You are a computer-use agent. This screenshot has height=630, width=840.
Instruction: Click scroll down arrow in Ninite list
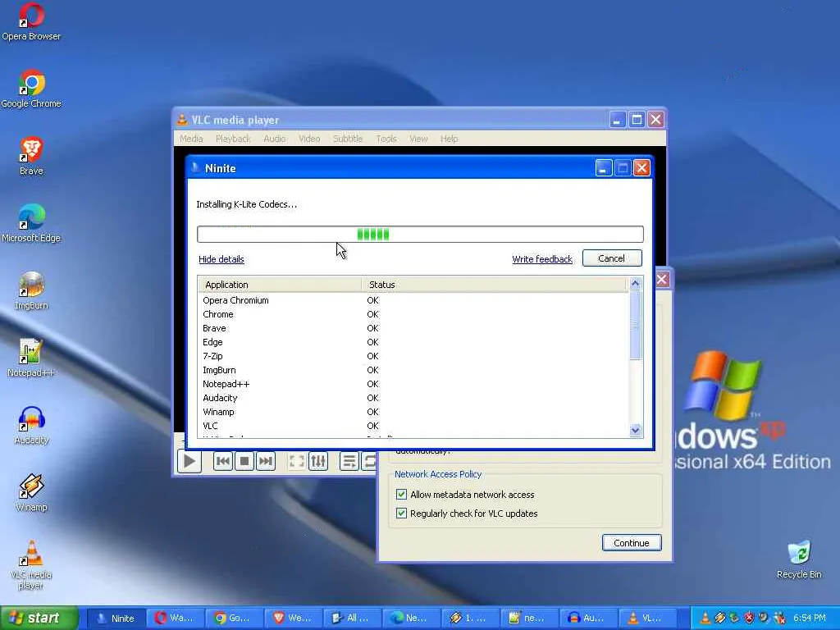click(x=636, y=430)
